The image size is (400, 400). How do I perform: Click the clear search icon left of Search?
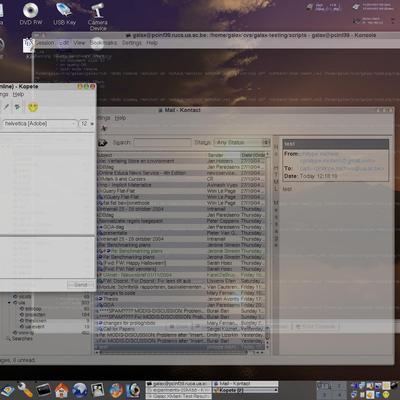click(x=103, y=143)
